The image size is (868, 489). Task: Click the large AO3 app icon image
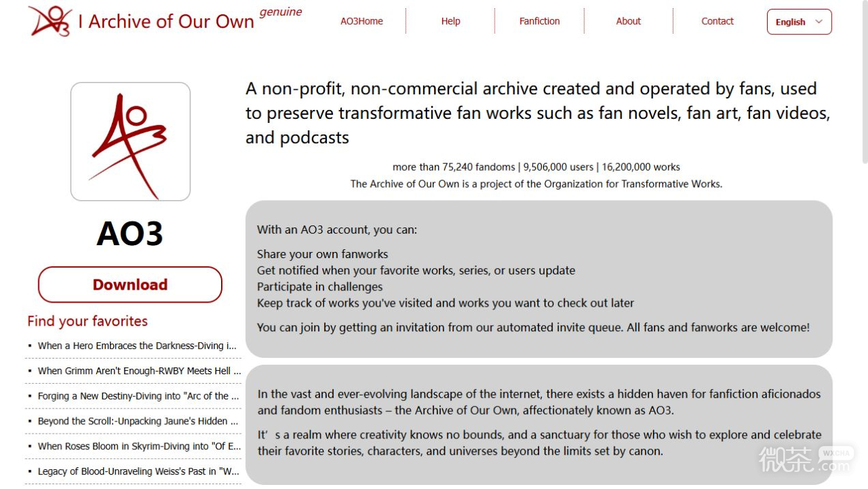[130, 141]
